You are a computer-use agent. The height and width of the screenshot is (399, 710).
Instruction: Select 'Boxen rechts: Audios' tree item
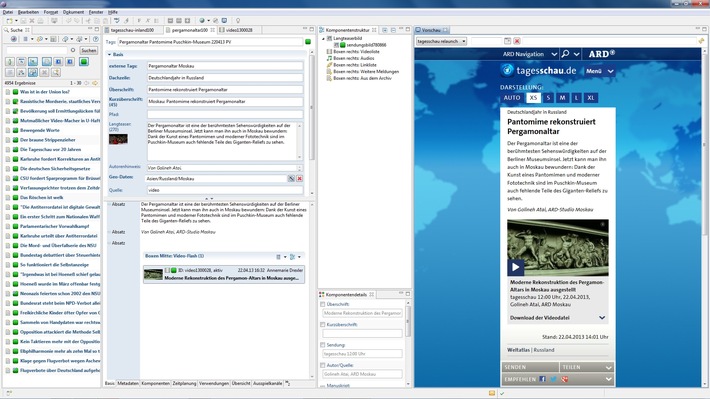pyautogui.click(x=354, y=58)
